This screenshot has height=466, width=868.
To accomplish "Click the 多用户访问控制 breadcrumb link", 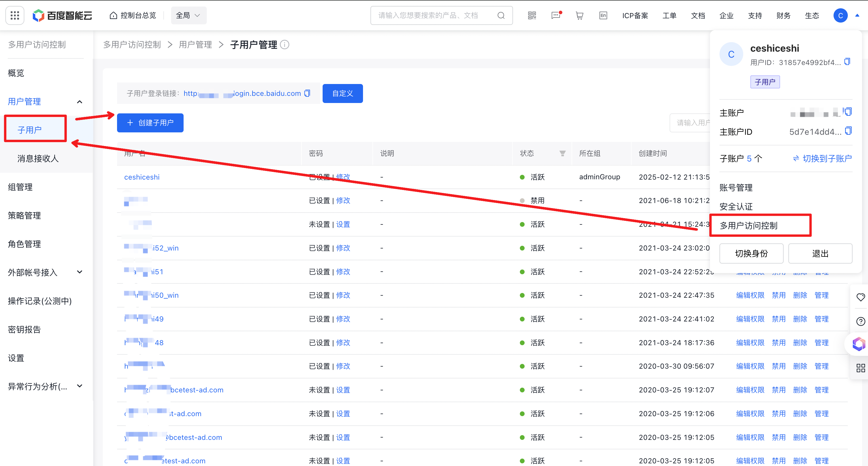I will coord(132,45).
